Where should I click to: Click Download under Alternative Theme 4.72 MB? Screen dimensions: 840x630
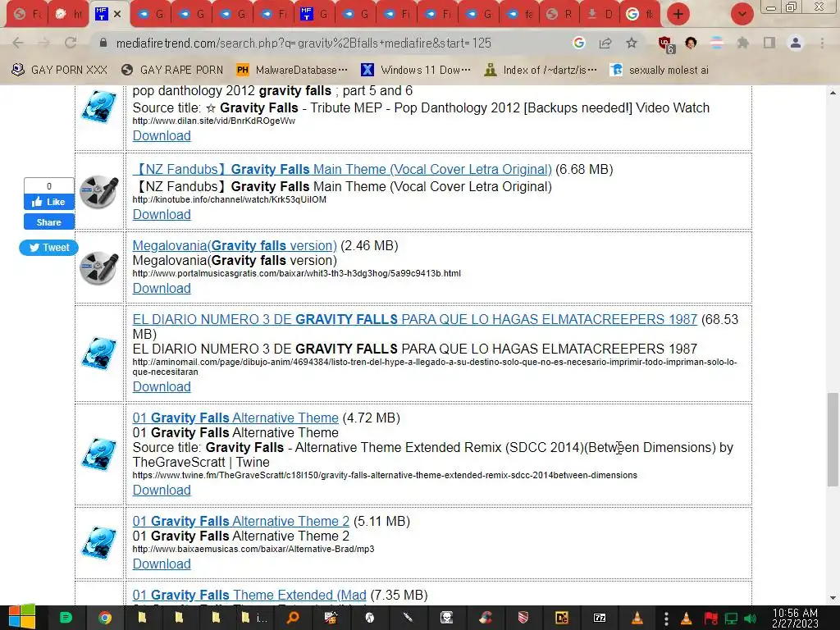pos(162,491)
